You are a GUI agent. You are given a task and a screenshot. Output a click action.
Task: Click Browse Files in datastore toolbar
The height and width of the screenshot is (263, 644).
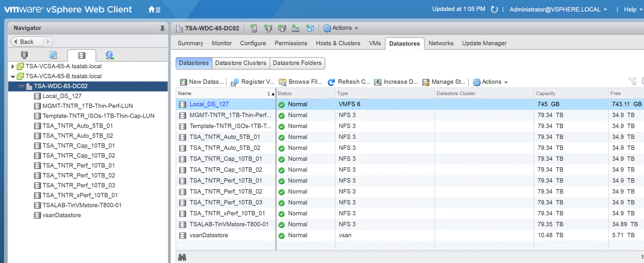click(x=301, y=82)
